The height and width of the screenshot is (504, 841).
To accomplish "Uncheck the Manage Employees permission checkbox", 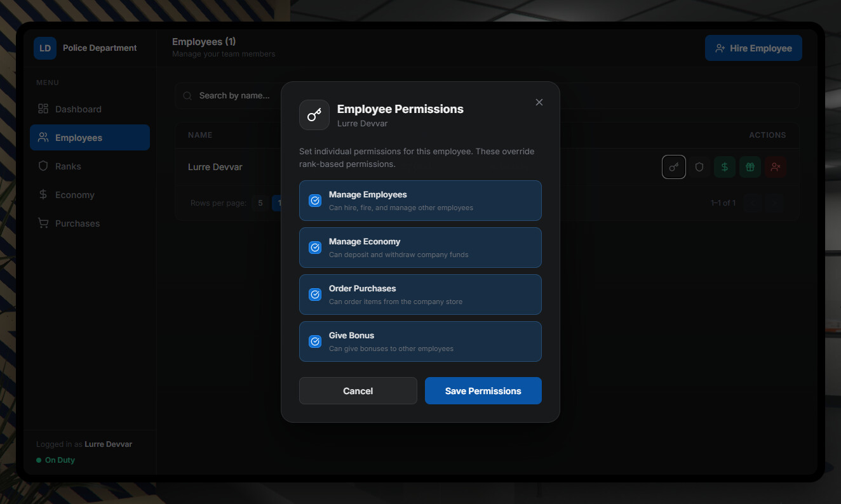I will click(x=315, y=201).
